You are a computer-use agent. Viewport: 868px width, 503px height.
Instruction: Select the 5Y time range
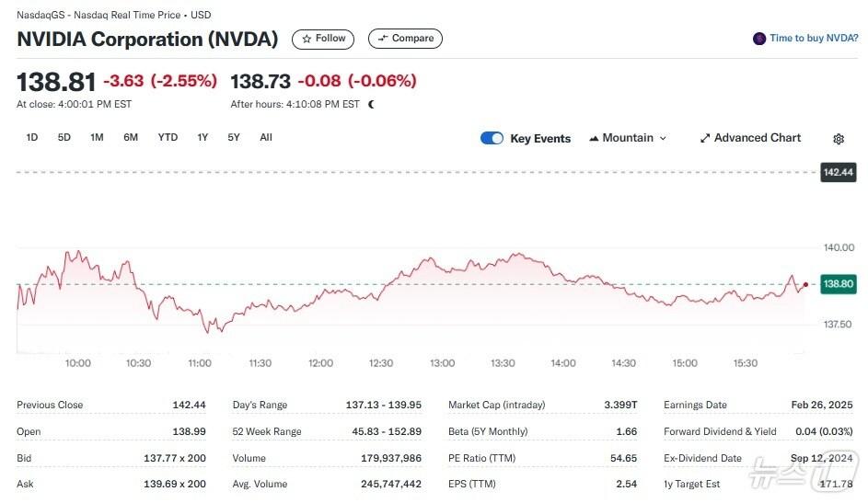click(x=234, y=137)
